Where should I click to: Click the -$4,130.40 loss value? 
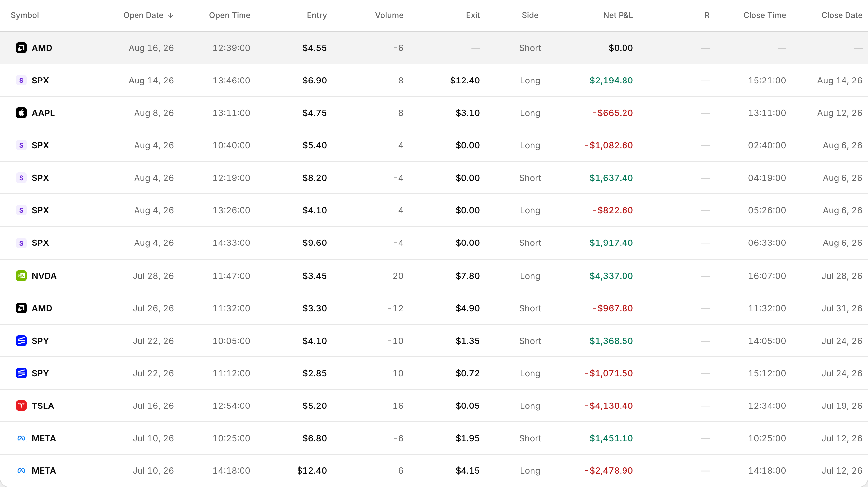click(609, 406)
